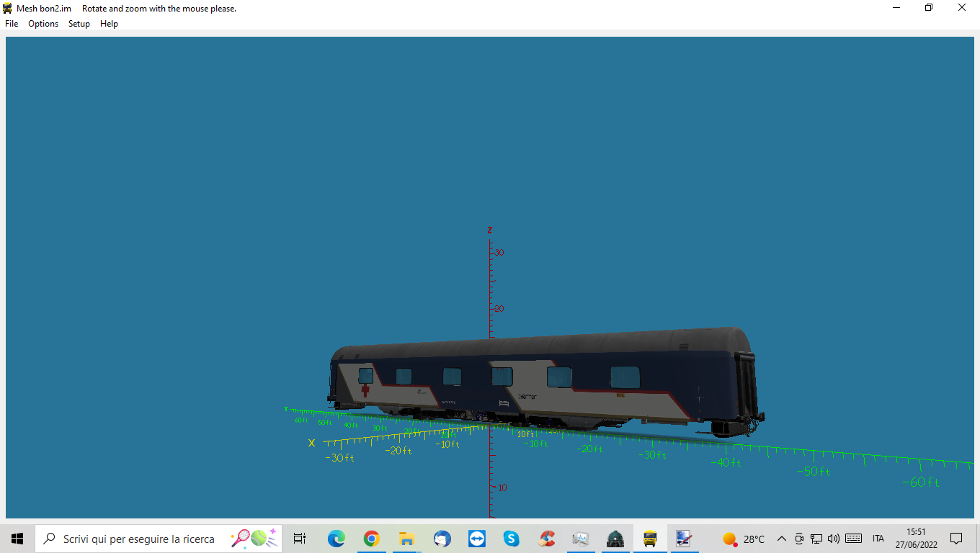The width and height of the screenshot is (980, 553).
Task: Open Thunderbird mail from taskbar
Action: (x=442, y=539)
